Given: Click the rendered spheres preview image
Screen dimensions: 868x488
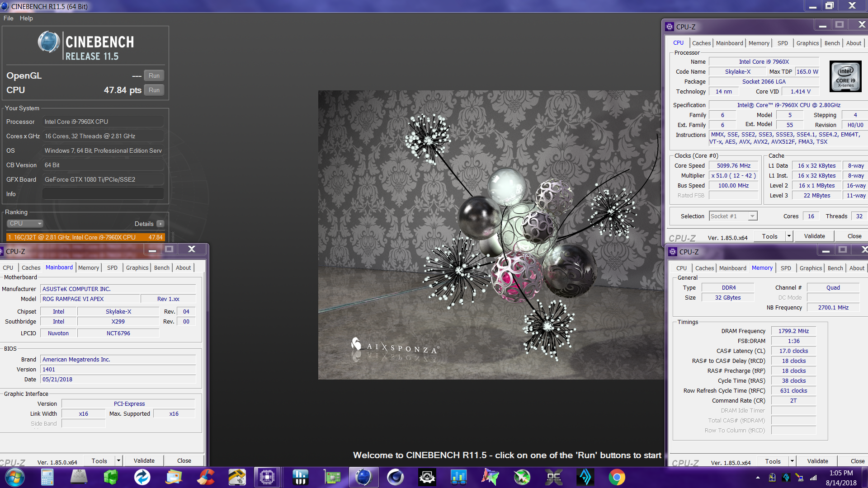Looking at the screenshot, I should (491, 235).
